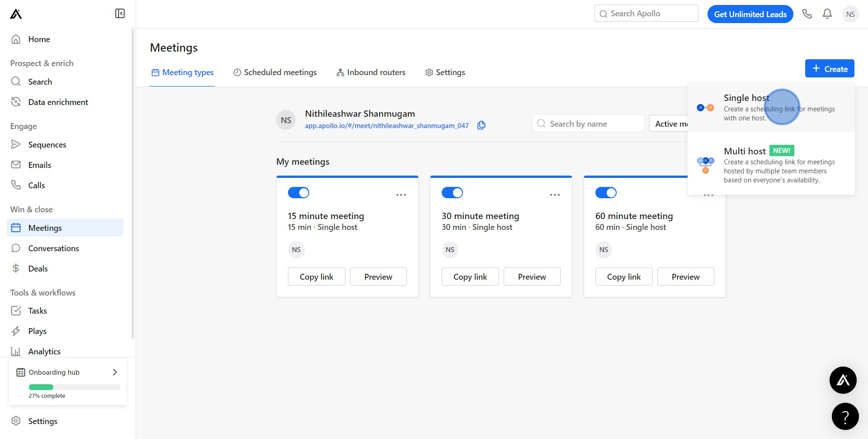Copy link for 60 minute meeting
Viewport: 868px width, 439px height.
pyautogui.click(x=624, y=277)
